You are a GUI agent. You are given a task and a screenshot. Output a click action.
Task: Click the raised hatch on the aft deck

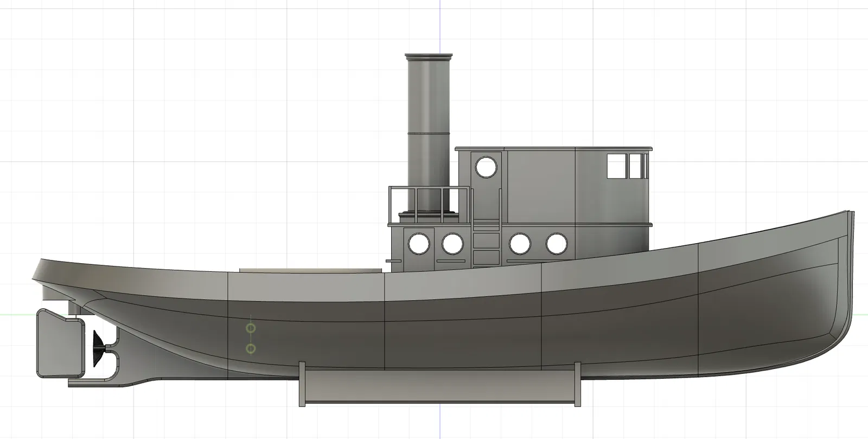(x=310, y=270)
